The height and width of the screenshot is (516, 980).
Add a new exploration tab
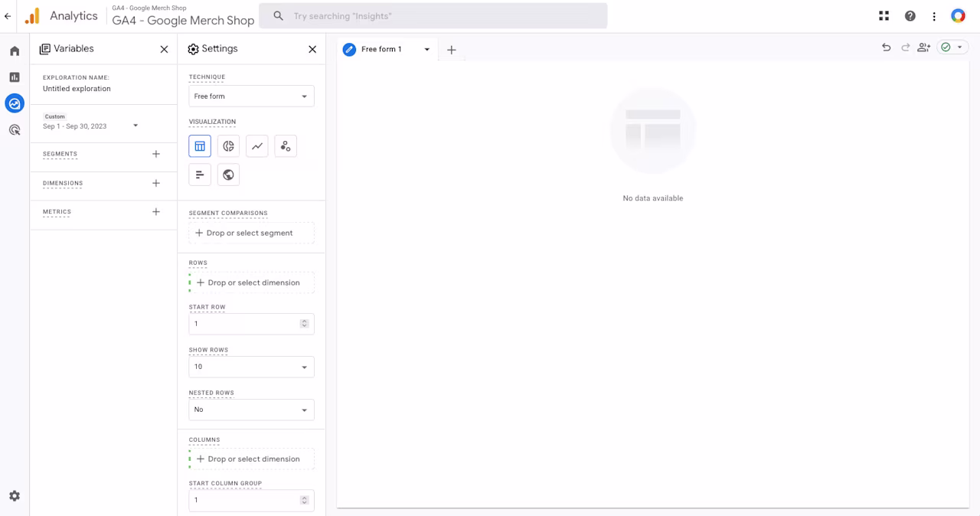click(452, 50)
